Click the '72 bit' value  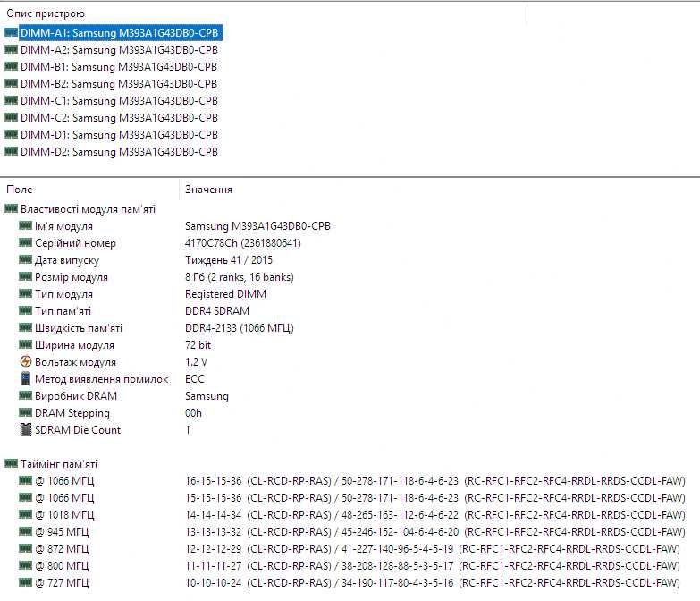point(198,344)
